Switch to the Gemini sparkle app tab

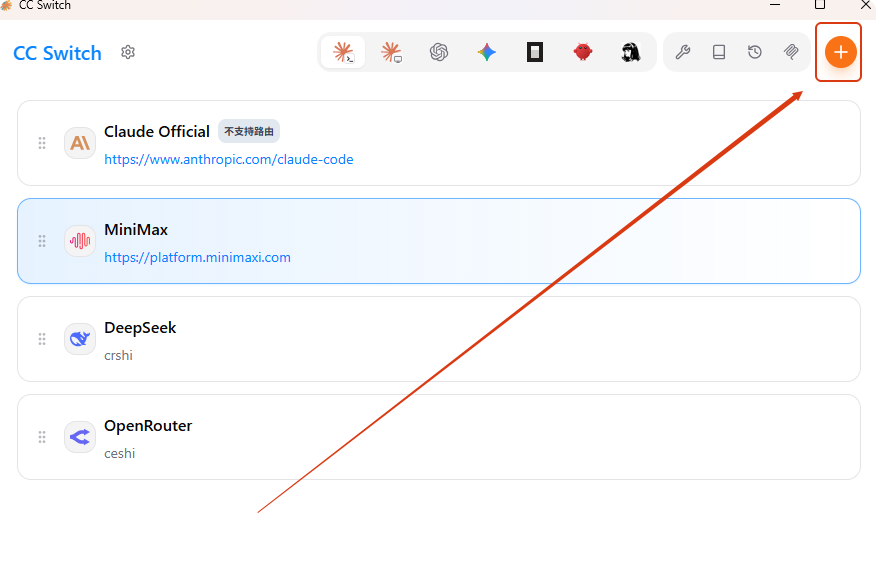click(487, 53)
